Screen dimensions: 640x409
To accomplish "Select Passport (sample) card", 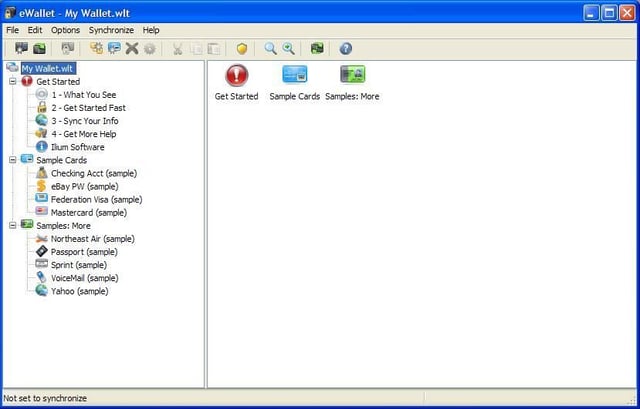I will point(84,252).
